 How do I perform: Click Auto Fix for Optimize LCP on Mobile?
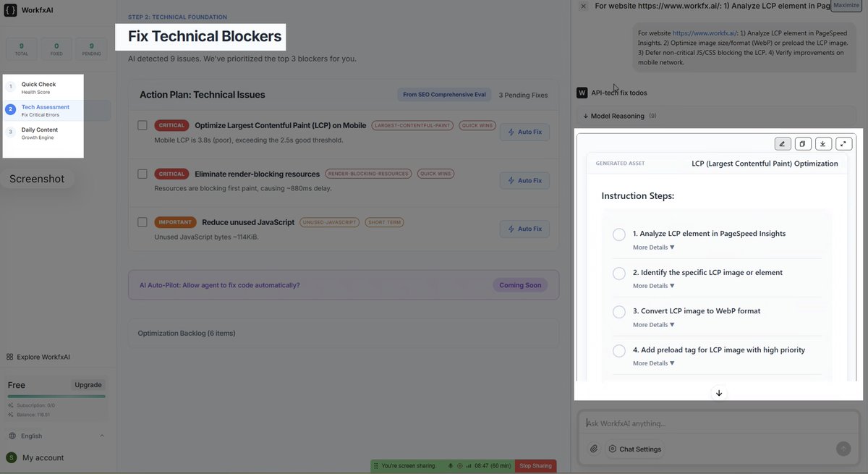point(524,132)
